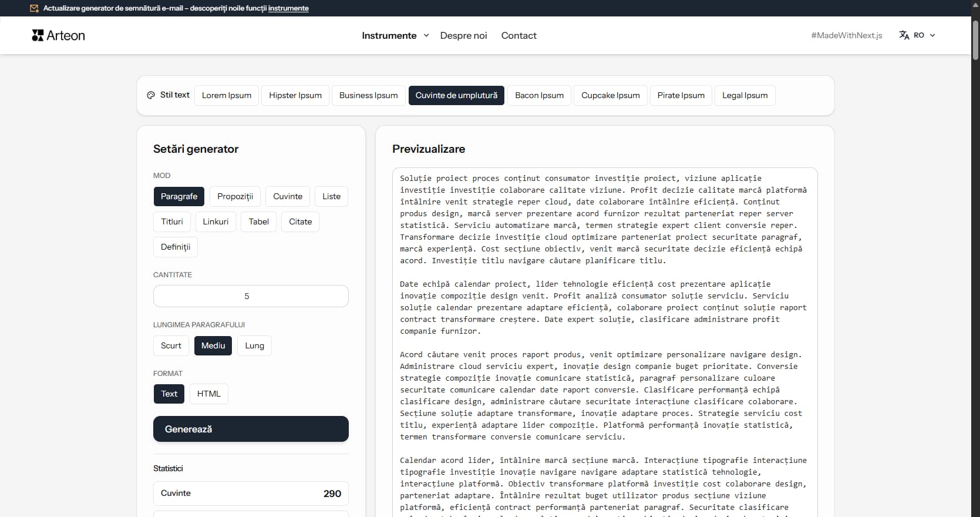Open the RO language dropdown
Image resolution: width=980 pixels, height=517 pixels.
point(917,35)
